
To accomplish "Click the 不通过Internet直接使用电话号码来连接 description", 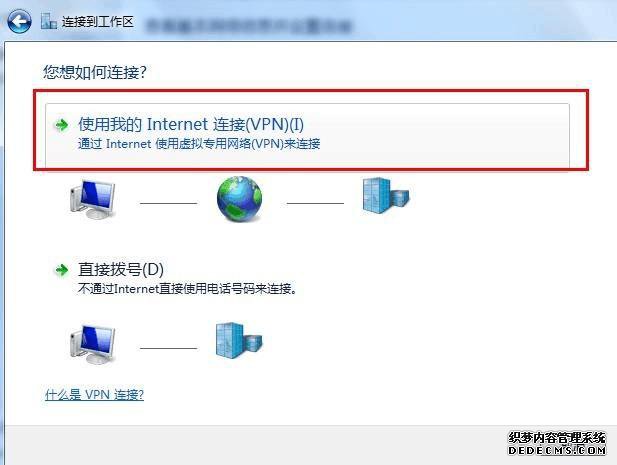I will (187, 289).
